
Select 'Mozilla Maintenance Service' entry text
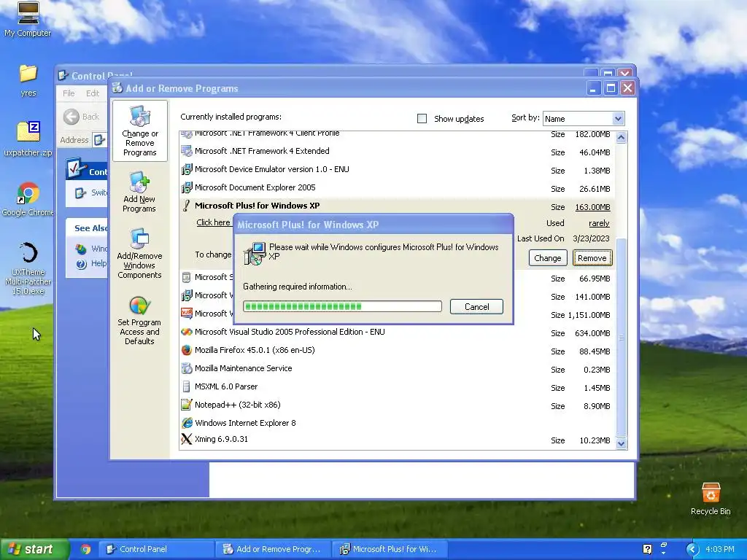point(244,368)
